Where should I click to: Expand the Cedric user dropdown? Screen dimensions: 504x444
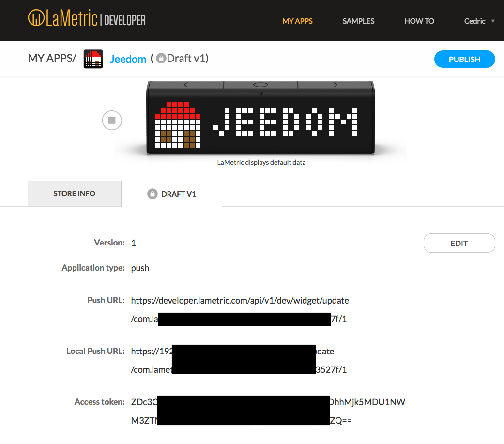tap(479, 21)
